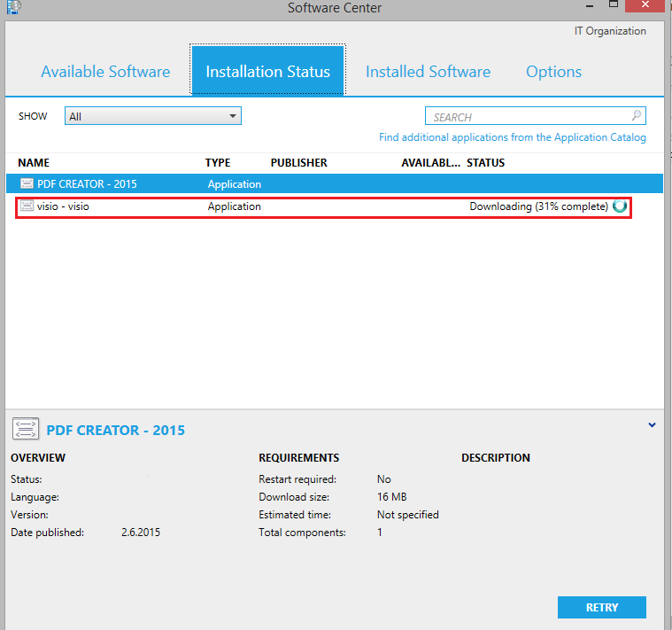Click the magnifier icon in search box
Viewport: 672px width, 630px height.
coord(637,115)
